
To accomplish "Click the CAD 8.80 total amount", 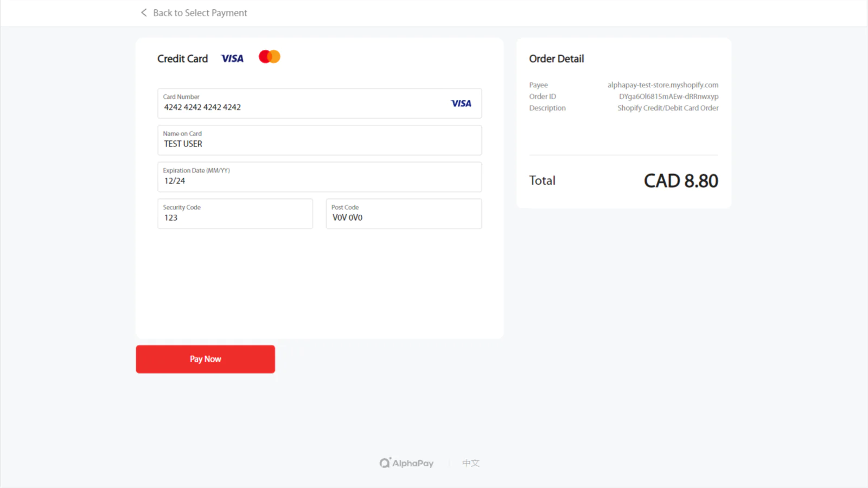I will point(681,181).
